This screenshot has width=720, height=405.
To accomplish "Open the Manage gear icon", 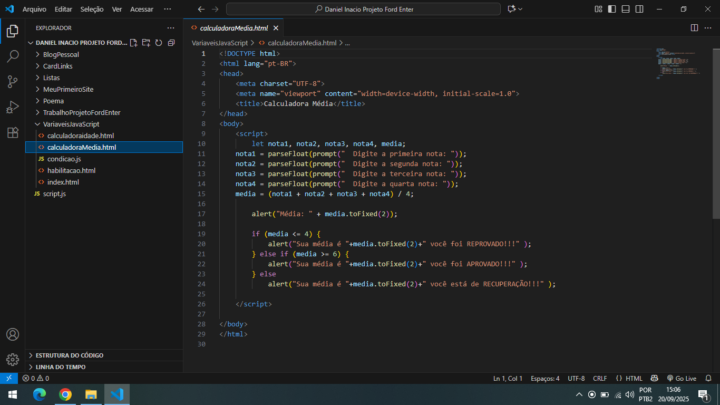I will tap(12, 359).
